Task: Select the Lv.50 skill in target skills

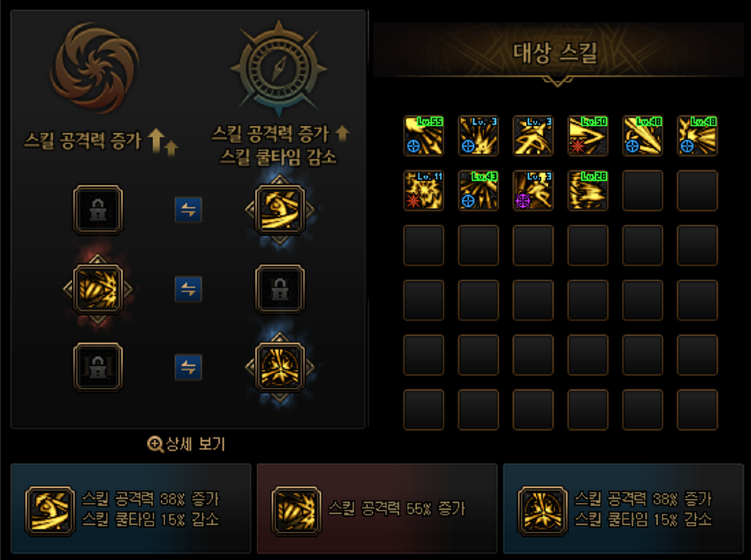Action: coord(588,135)
